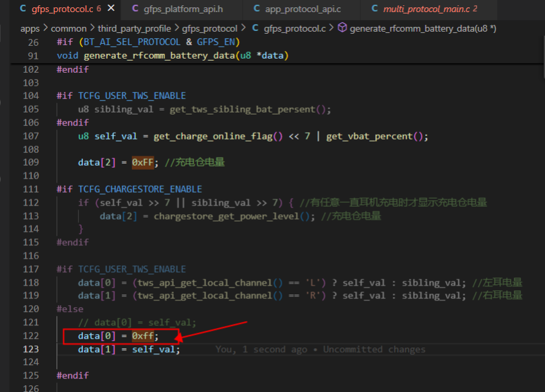Click the function symbol cube icon in breadcrumb
This screenshot has width=545, height=392.
[342, 28]
